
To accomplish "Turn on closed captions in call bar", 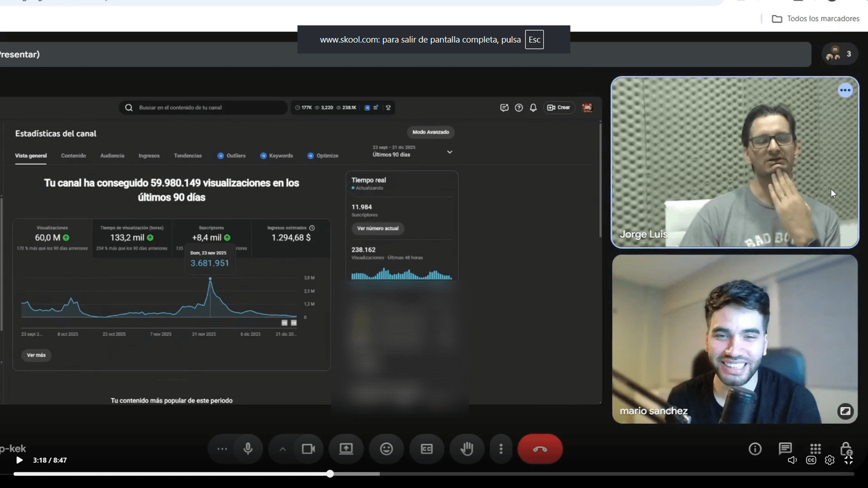I will pos(426,449).
